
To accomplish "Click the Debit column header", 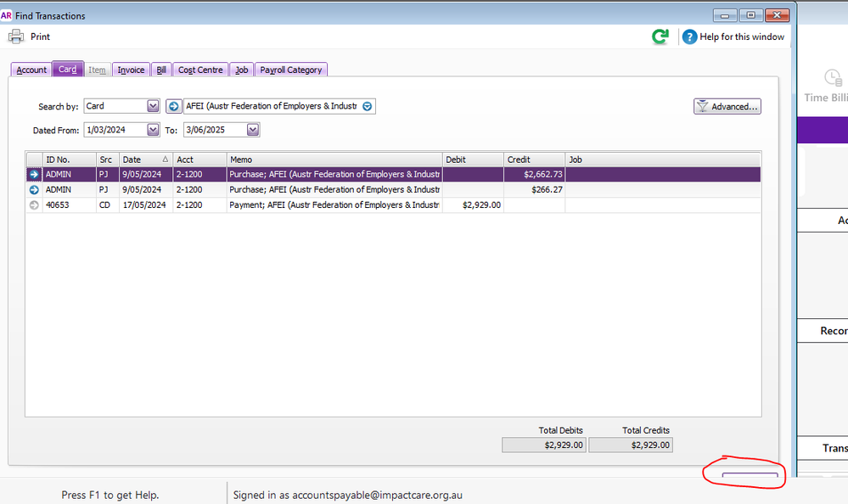I will click(473, 160).
